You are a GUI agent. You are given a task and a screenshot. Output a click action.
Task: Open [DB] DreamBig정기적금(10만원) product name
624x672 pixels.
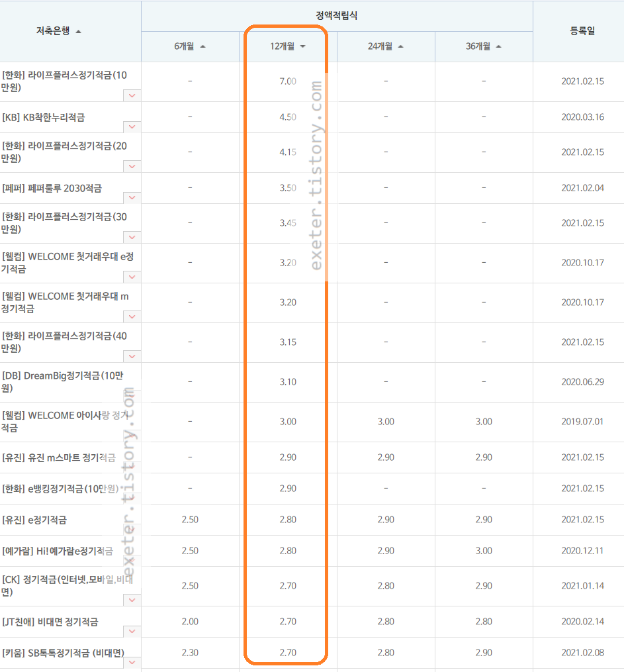(x=62, y=382)
